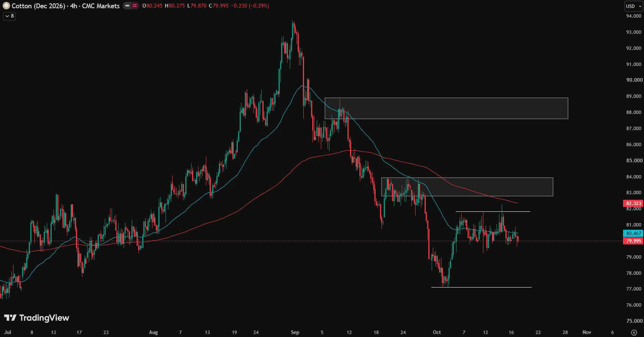
Task: Expand the collapsed indicators legend showing 8
Action: tap(9, 16)
